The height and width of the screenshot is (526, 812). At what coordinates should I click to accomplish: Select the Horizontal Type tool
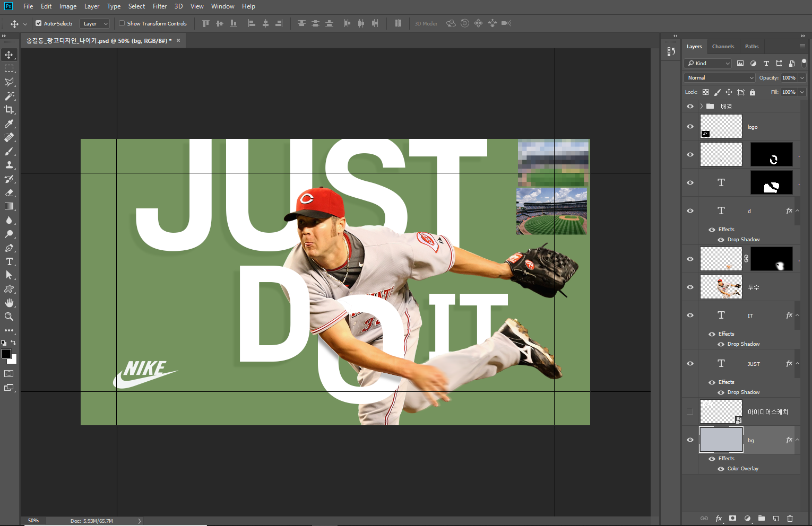[x=9, y=261]
